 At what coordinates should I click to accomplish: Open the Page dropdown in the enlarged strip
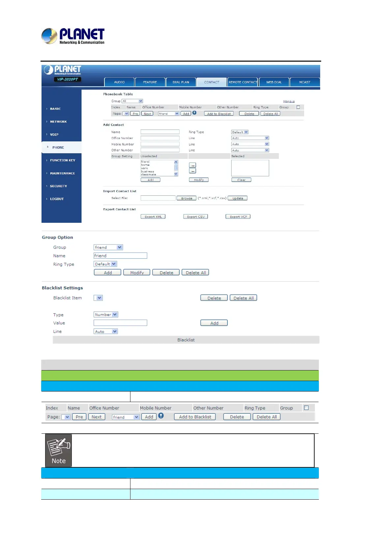click(x=66, y=417)
